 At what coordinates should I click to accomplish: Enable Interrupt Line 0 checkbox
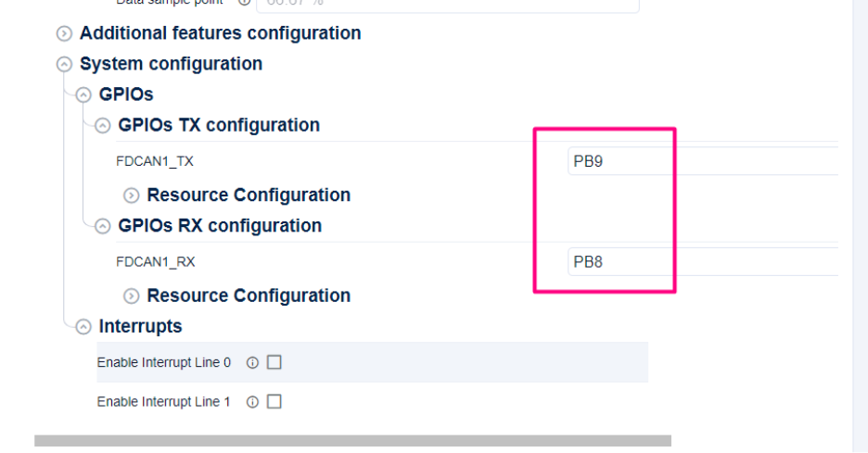(x=274, y=363)
